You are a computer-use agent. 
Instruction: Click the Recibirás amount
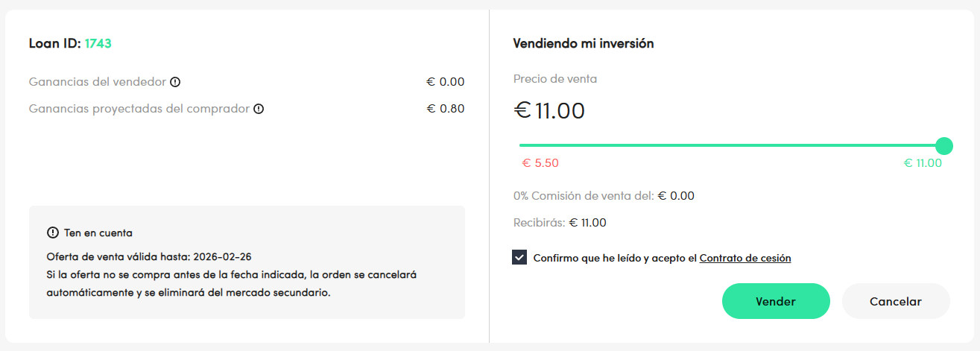pyautogui.click(x=587, y=222)
